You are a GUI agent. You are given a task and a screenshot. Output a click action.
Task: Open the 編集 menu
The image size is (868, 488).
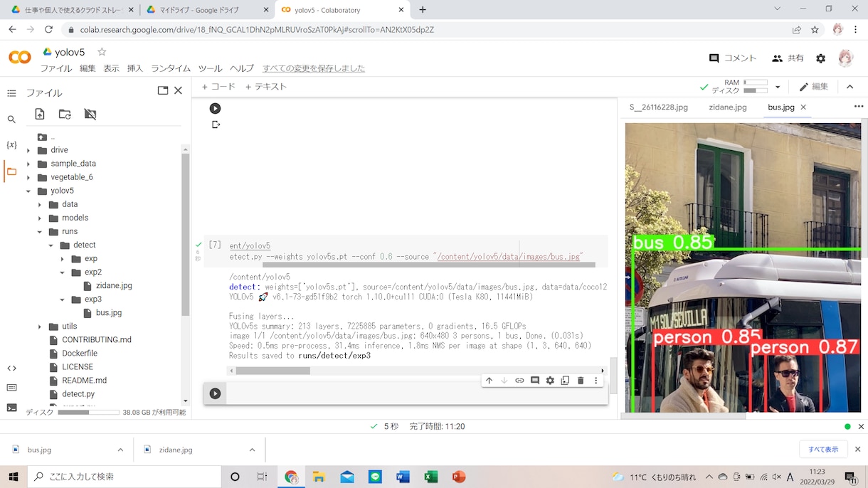(88, 68)
